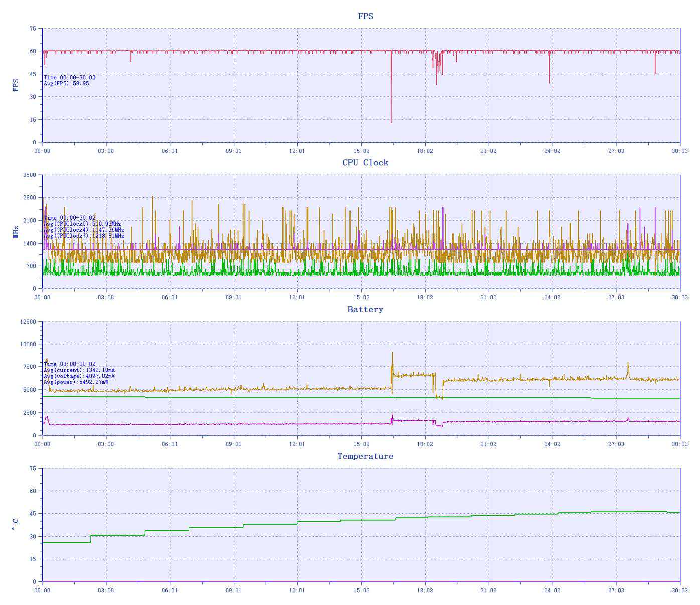The width and height of the screenshot is (700, 605).
Task: Click the Battery chart title
Action: click(x=365, y=310)
